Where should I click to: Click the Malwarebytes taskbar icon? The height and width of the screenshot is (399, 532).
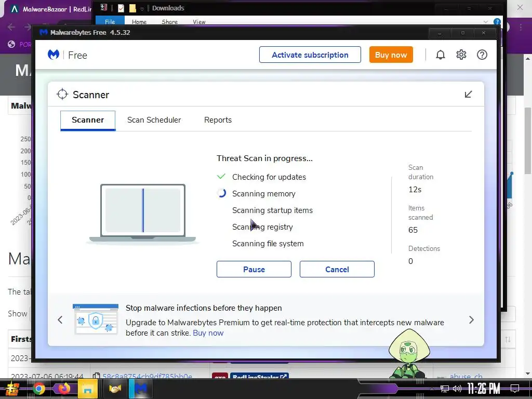(x=140, y=389)
